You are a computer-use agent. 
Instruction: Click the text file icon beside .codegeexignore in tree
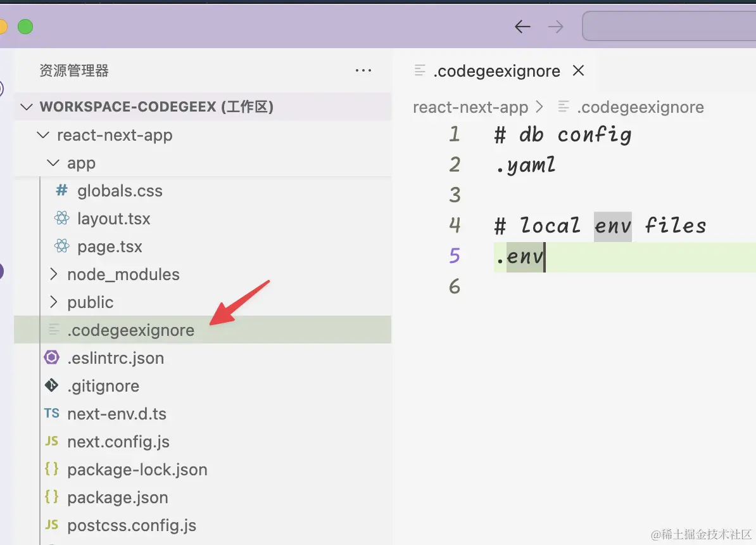(x=53, y=330)
